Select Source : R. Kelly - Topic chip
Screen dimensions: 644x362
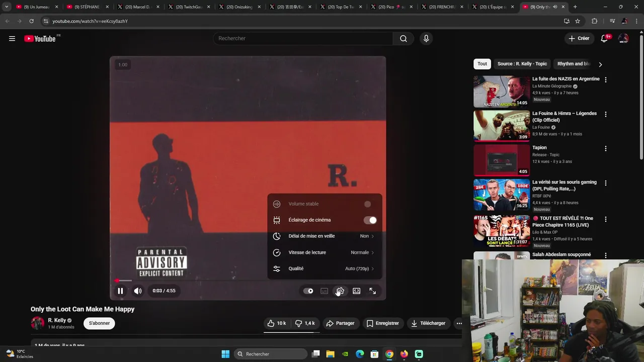pyautogui.click(x=522, y=64)
